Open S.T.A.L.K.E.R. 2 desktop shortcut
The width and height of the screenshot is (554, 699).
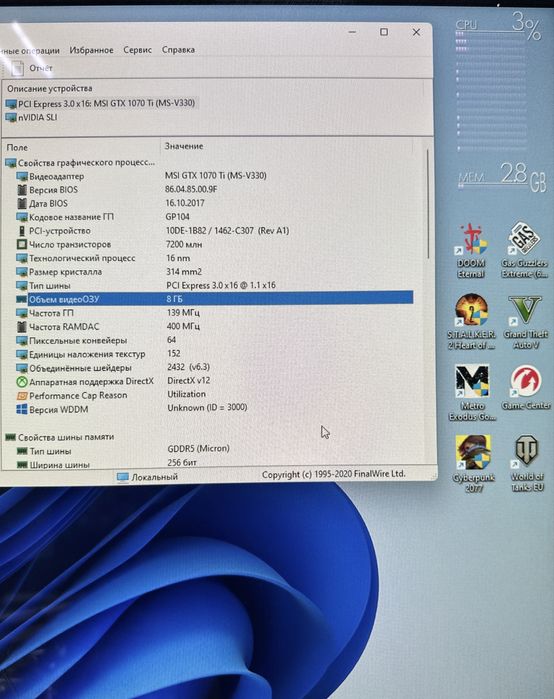pyautogui.click(x=471, y=321)
